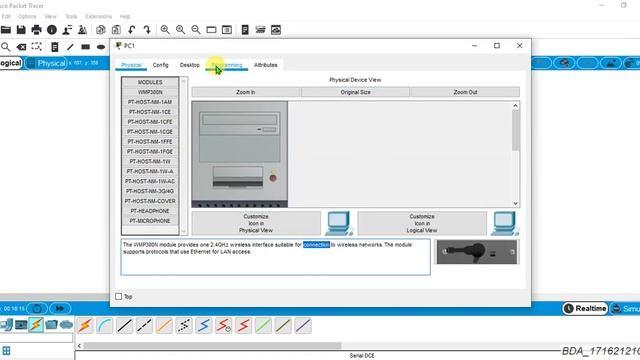Switch to Physical workspace view
This screenshot has height=360, width=640.
pyautogui.click(x=46, y=63)
